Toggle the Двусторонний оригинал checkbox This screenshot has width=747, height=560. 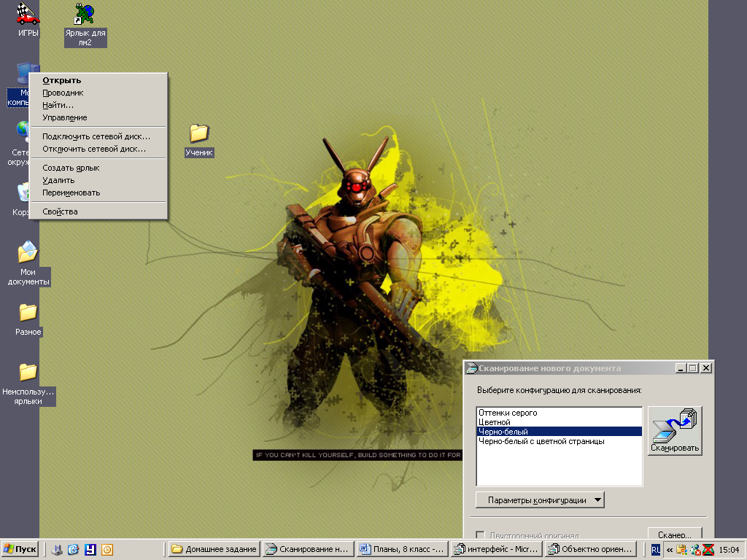click(x=480, y=535)
